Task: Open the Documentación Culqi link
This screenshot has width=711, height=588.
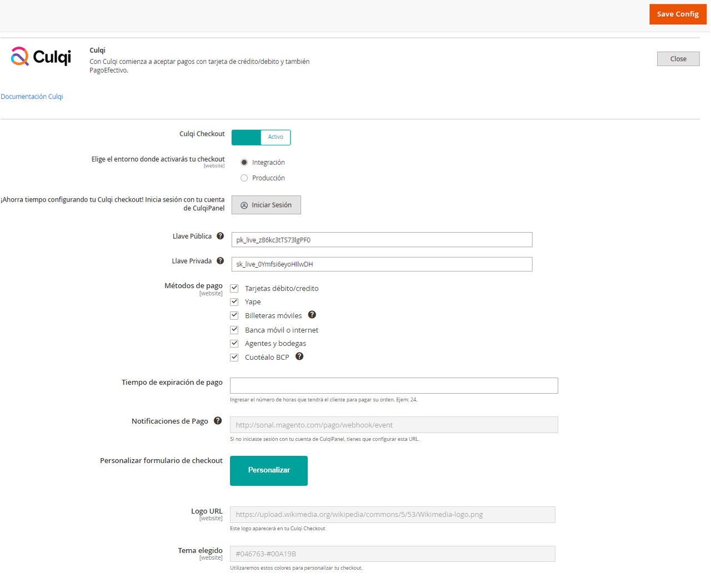Action: tap(32, 97)
